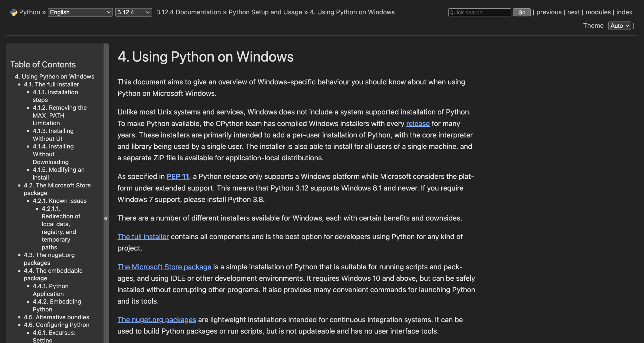
Task: Open 4.2.1 Known issues in contents
Action: pyautogui.click(x=60, y=201)
